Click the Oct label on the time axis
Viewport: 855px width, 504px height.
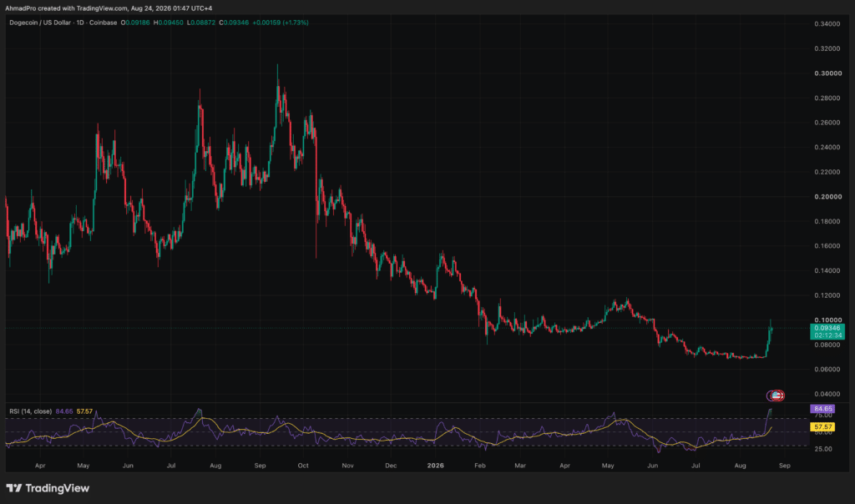(303, 466)
